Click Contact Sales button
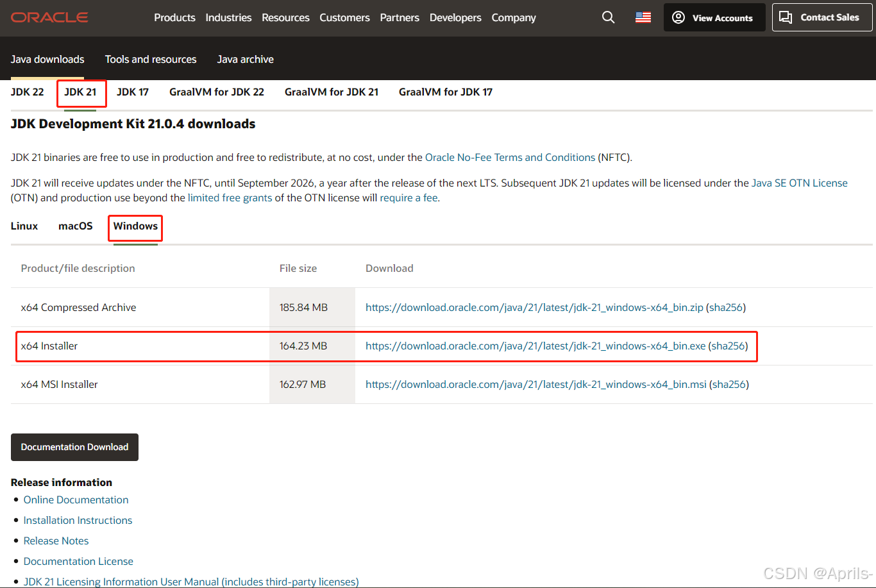This screenshot has height=588, width=876. pos(821,17)
